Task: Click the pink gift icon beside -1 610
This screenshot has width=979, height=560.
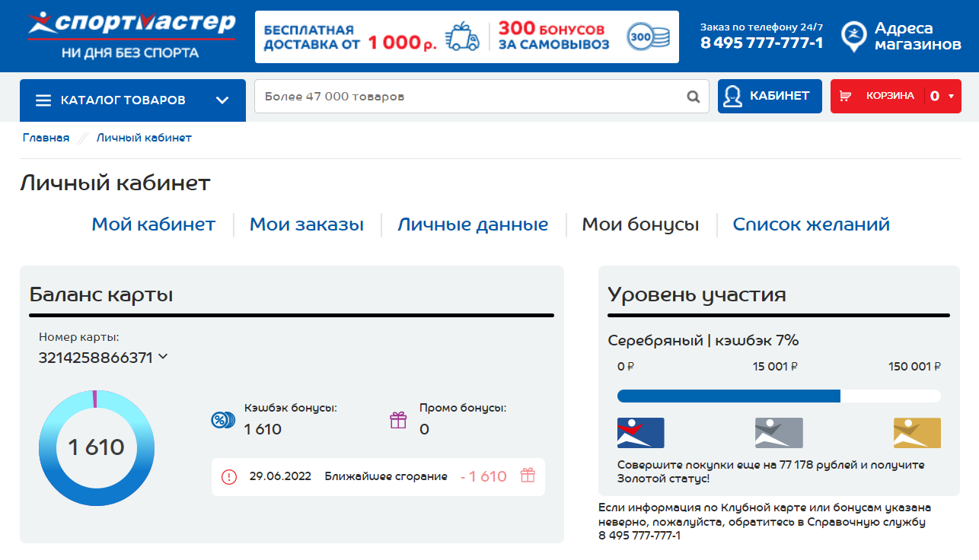Action: pos(528,476)
